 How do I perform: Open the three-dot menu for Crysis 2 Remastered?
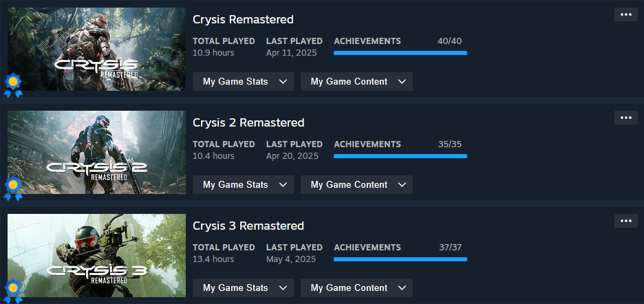[625, 118]
